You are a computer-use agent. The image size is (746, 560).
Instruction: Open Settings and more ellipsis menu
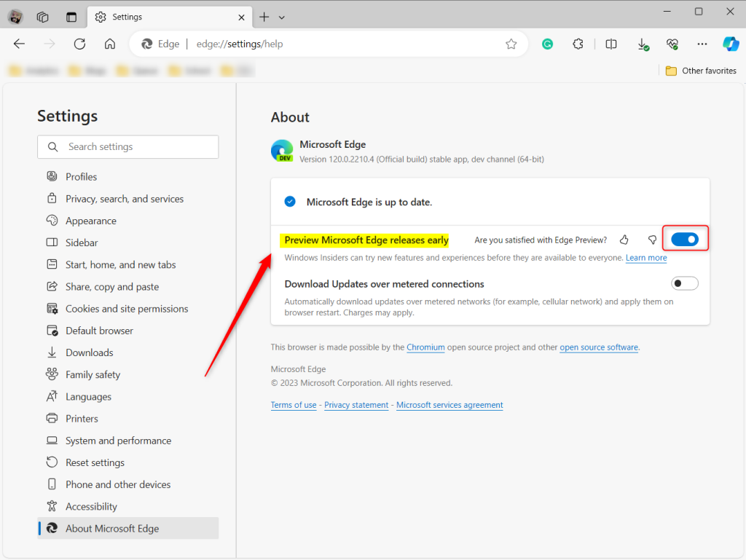coord(702,44)
